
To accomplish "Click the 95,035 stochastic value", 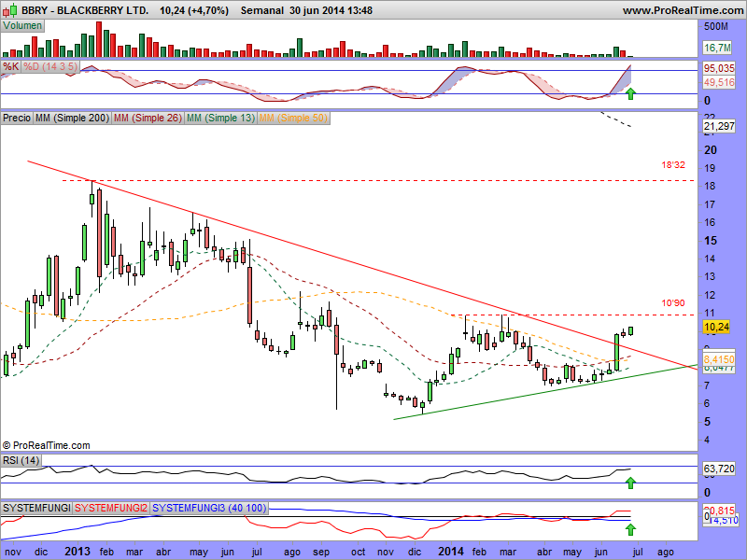I will pyautogui.click(x=719, y=69).
